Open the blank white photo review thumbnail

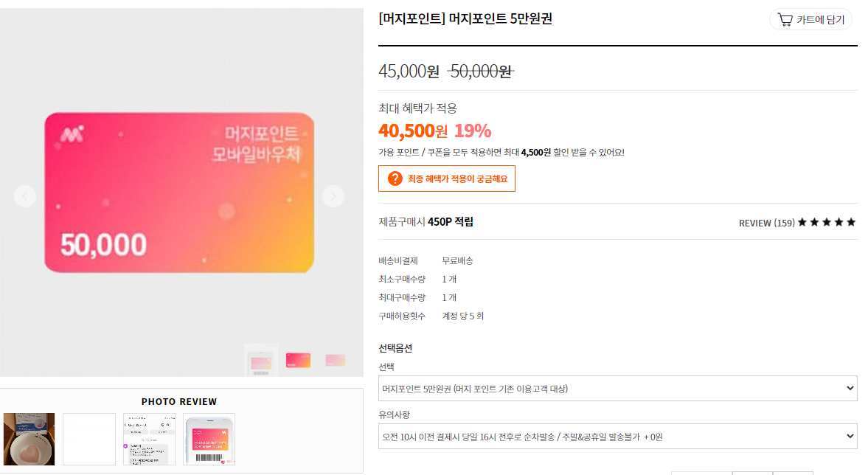tap(89, 439)
